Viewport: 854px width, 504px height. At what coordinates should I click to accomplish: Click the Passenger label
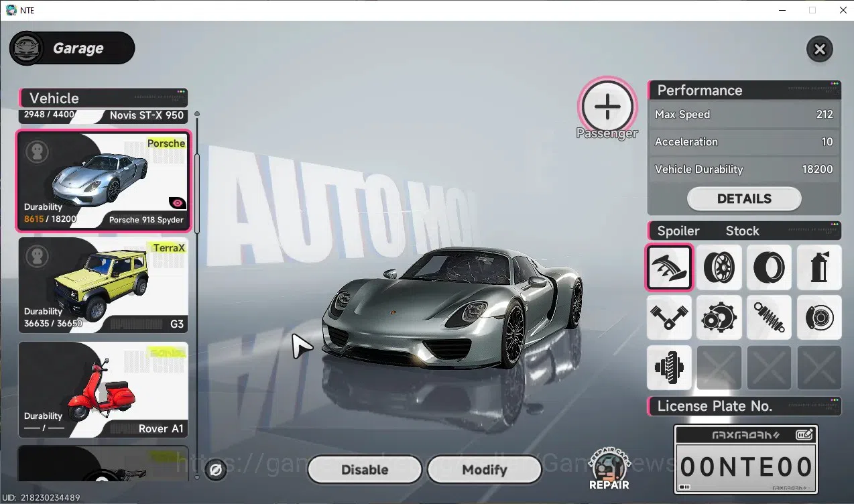607,133
